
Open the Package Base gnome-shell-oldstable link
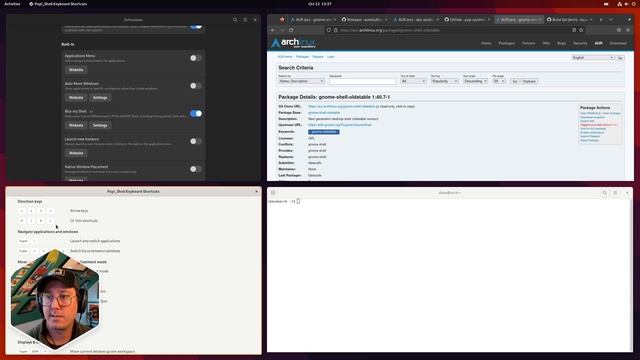(324, 113)
